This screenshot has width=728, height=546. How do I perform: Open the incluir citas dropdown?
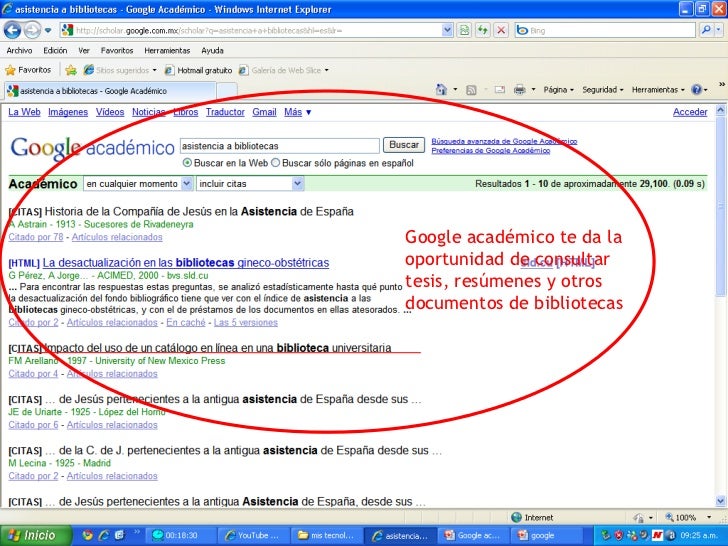[x=250, y=184]
